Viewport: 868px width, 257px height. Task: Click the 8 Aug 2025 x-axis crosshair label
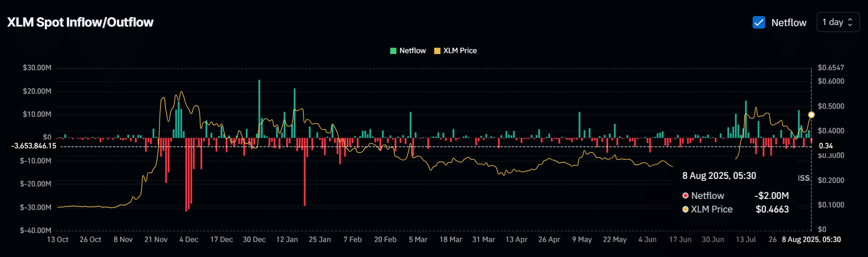(x=811, y=239)
